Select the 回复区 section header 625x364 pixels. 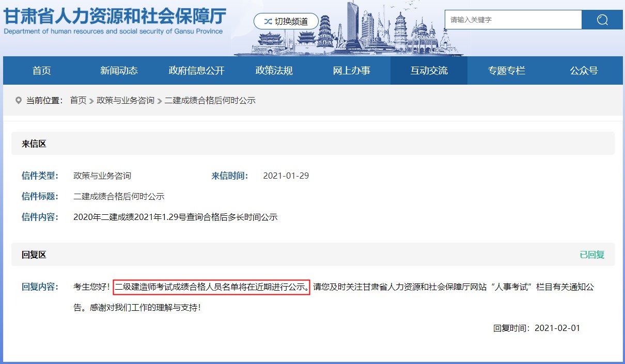[x=33, y=255]
